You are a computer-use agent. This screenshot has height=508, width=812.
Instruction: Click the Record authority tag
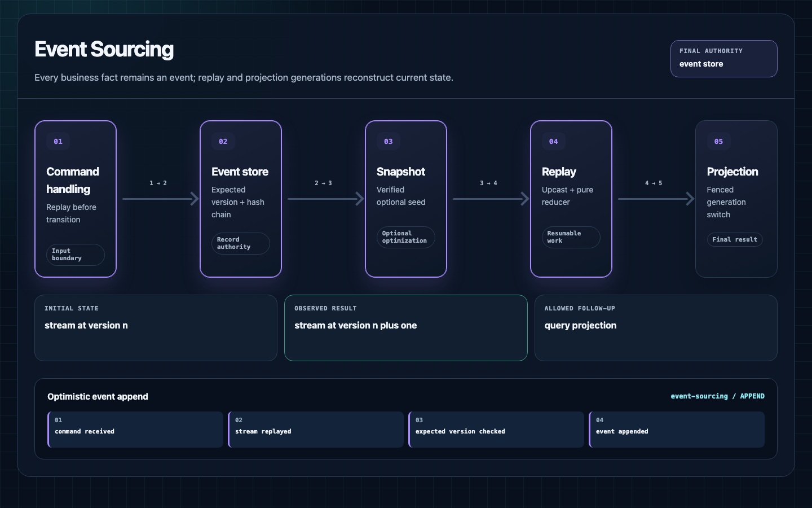click(241, 243)
